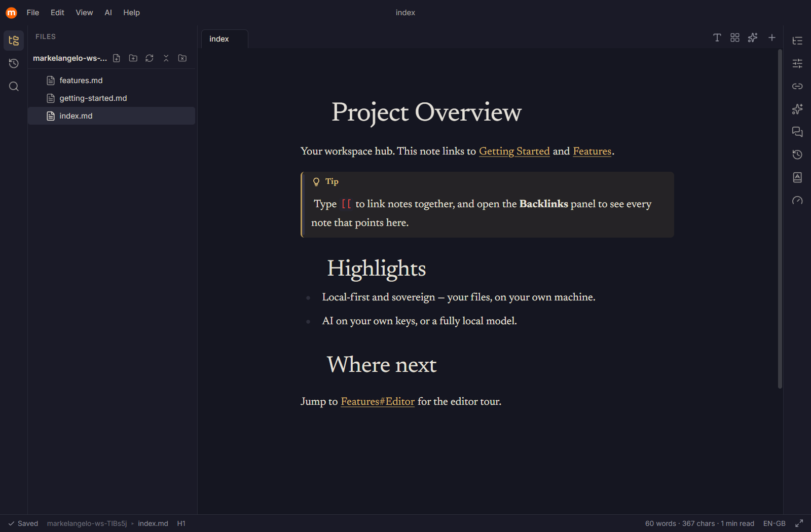Close the workspace folder icon

[x=182, y=58]
